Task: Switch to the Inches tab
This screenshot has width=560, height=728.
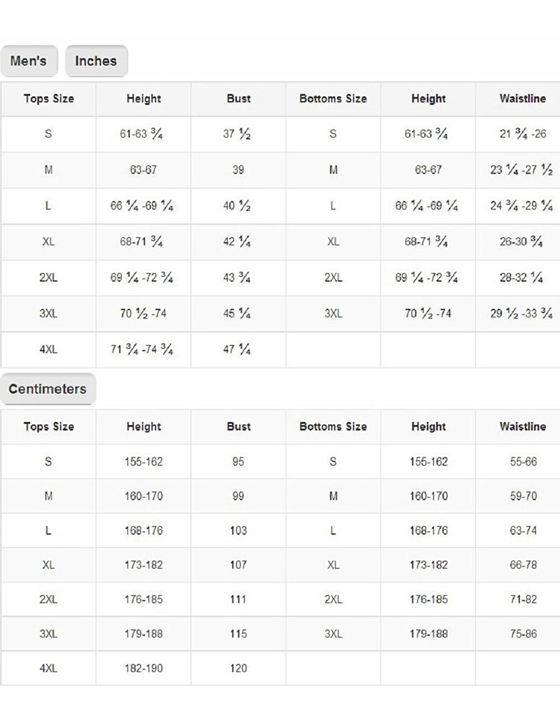Action: coord(96,61)
